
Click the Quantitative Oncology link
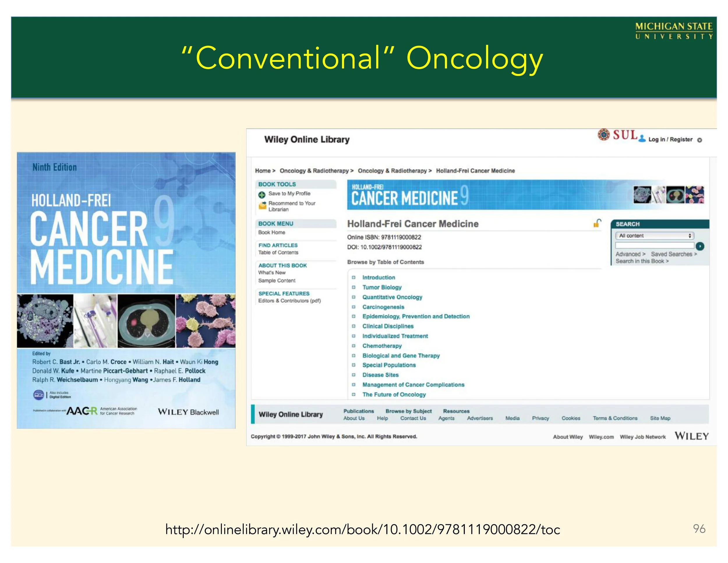coord(392,297)
